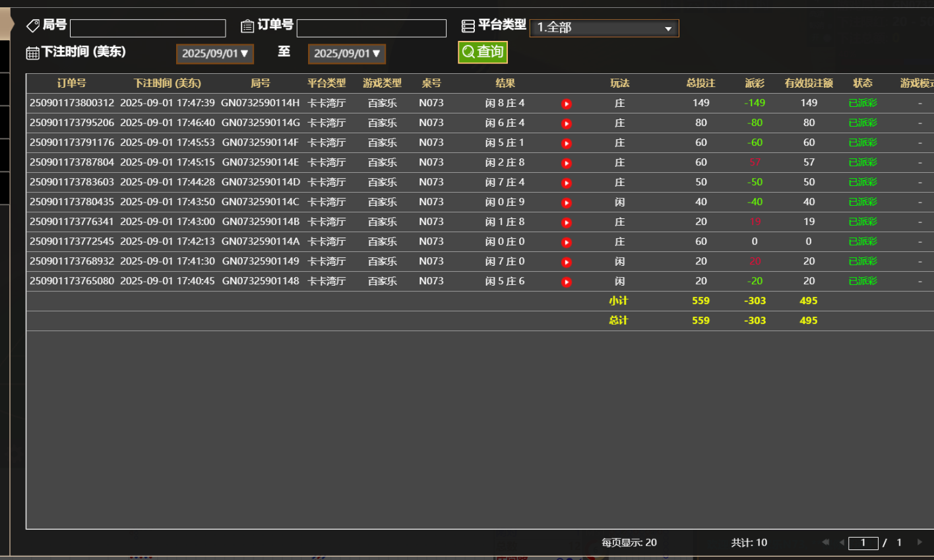The width and height of the screenshot is (934, 560).
Task: Go to the previous page arrow
Action: [842, 542]
